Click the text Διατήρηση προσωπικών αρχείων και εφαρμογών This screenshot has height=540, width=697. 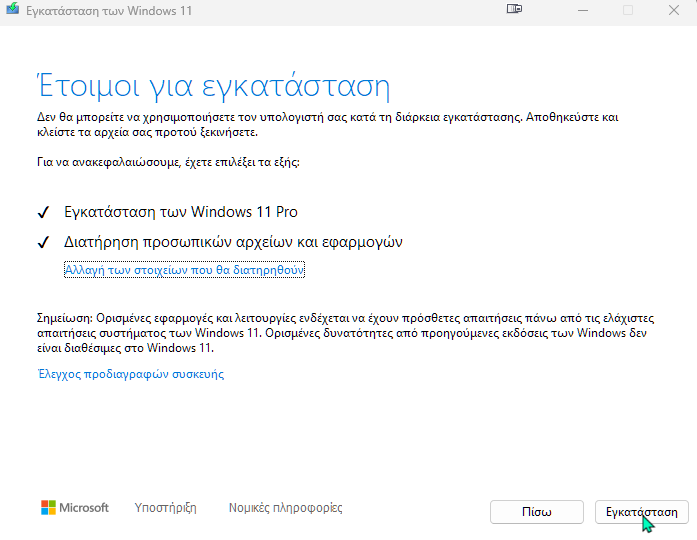233,242
